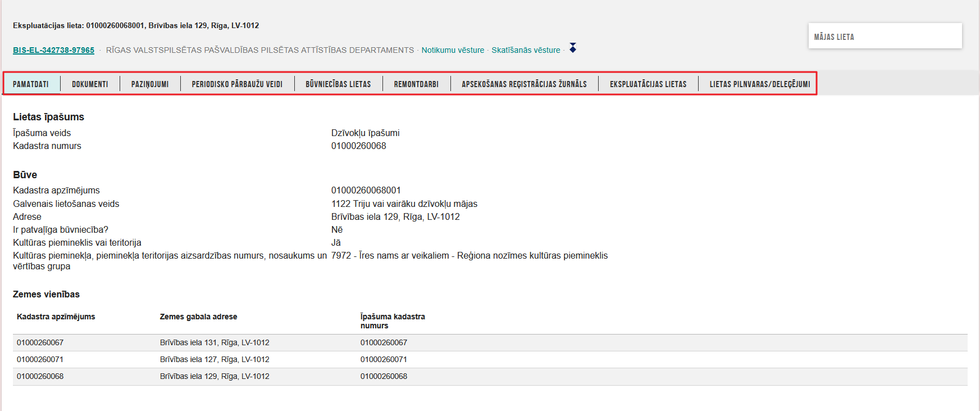Select the Kadastra apzīmējums column header

56,317
